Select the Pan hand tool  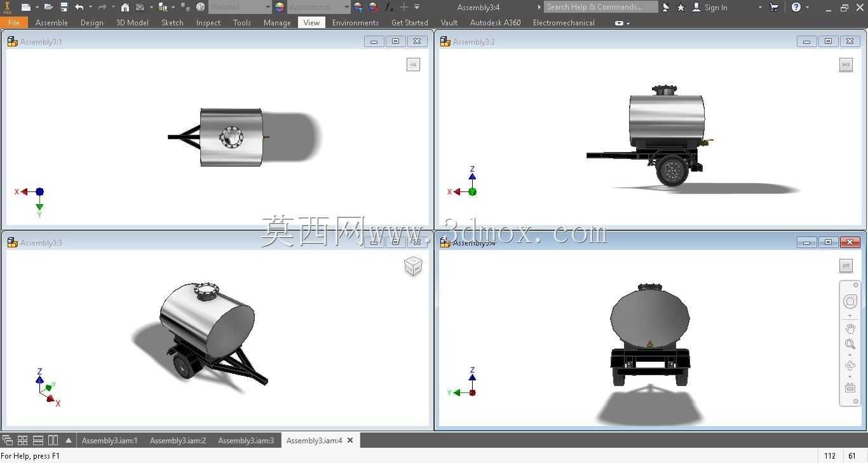tap(850, 329)
